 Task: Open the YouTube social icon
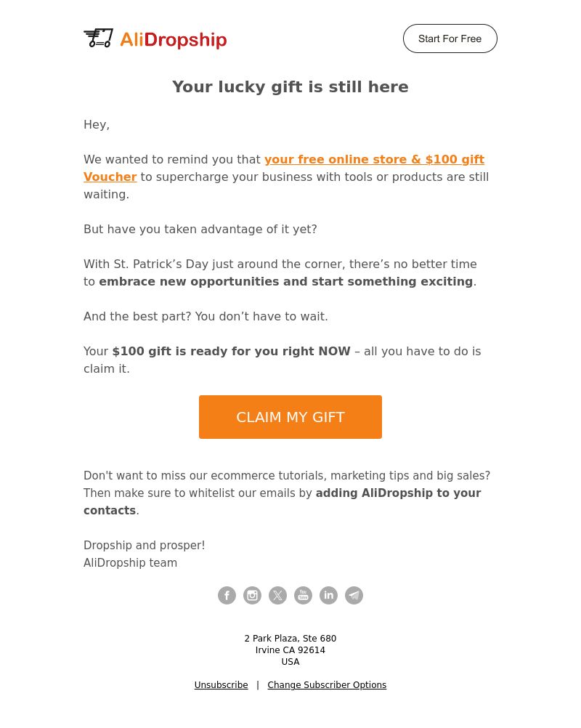point(303,595)
